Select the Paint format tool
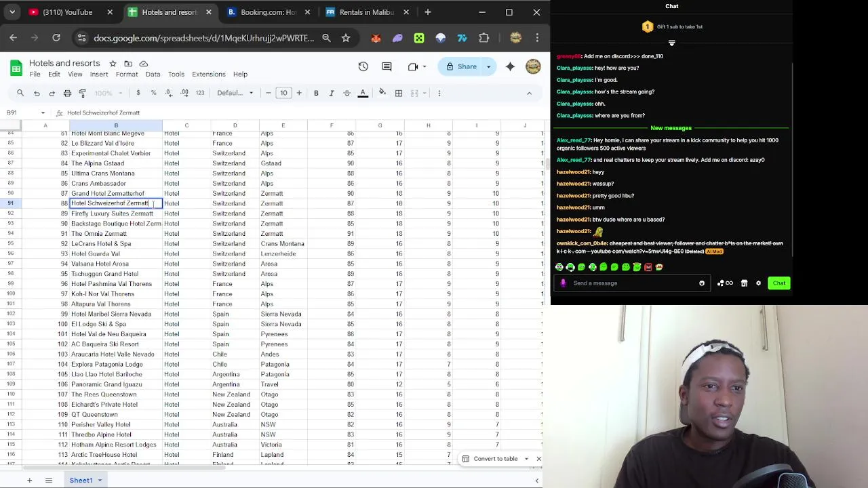 [83, 93]
